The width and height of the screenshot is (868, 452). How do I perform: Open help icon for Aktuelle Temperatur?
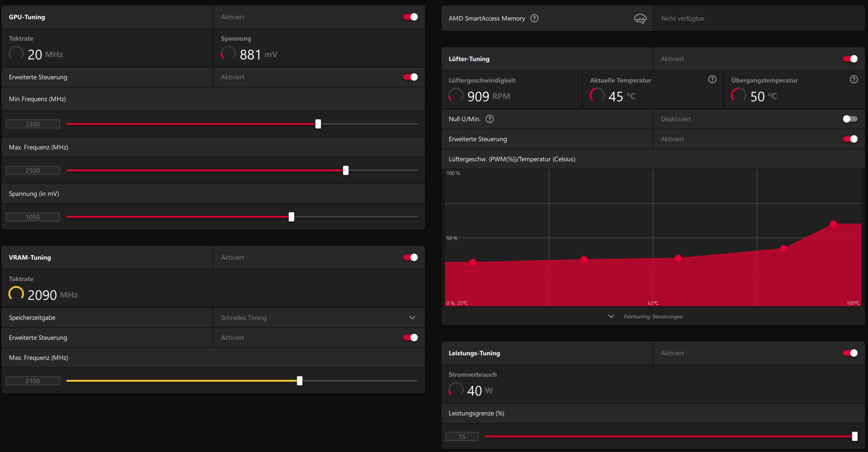pyautogui.click(x=712, y=80)
